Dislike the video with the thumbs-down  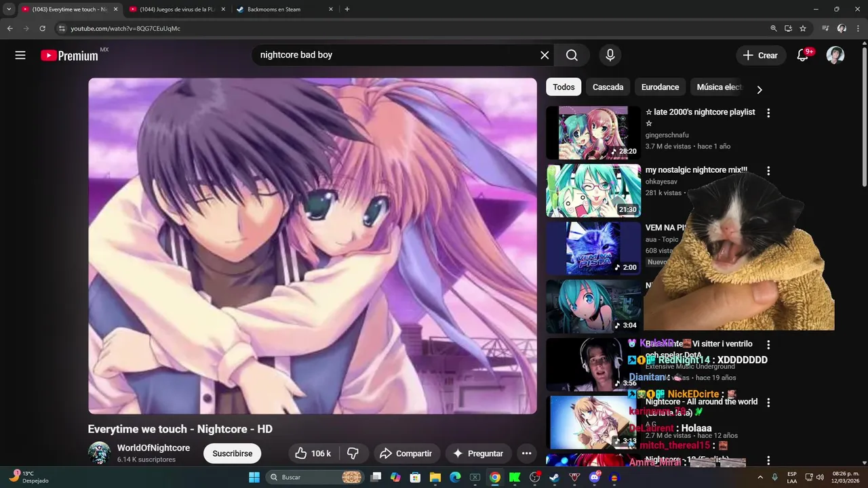(x=353, y=453)
